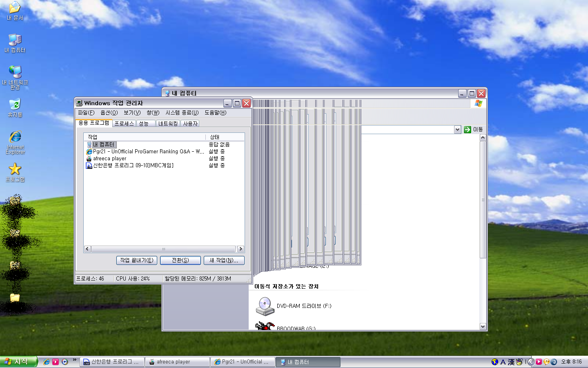Select the Pgr21 - UnOfficial ProGamer Ranking task

[x=164, y=151]
